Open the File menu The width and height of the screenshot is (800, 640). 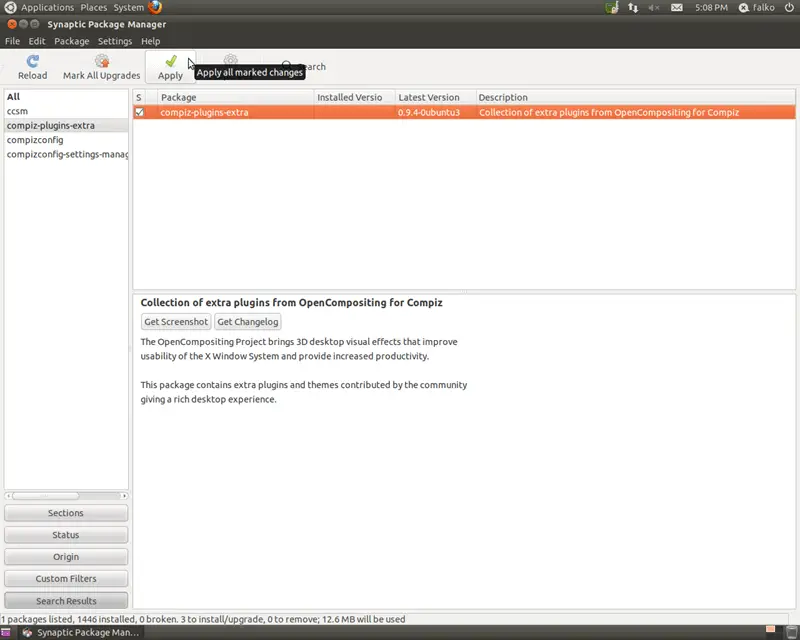point(12,41)
